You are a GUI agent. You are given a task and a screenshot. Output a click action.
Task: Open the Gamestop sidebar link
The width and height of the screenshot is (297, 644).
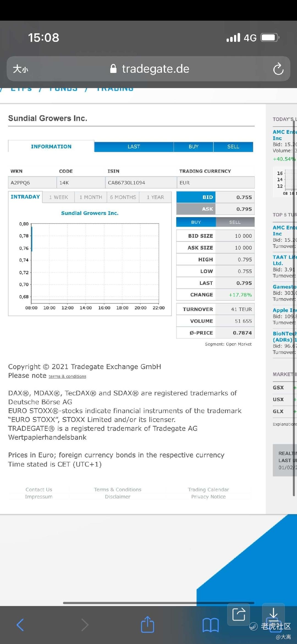pos(285,287)
